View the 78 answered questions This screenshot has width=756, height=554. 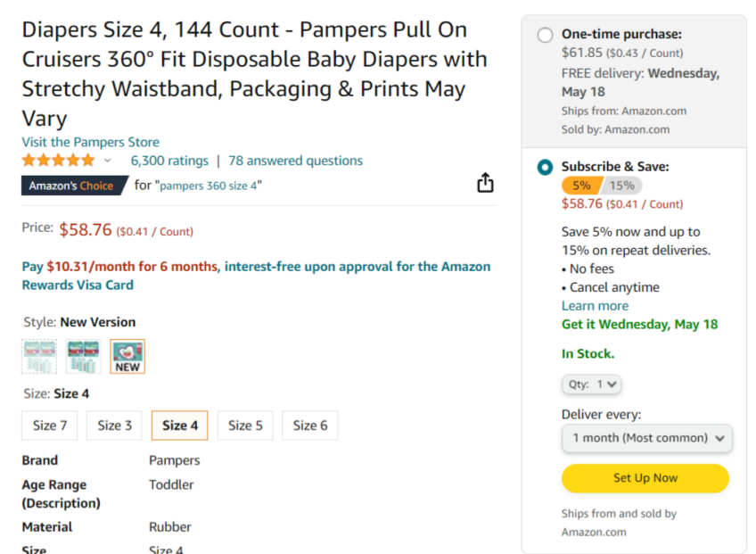pos(295,160)
